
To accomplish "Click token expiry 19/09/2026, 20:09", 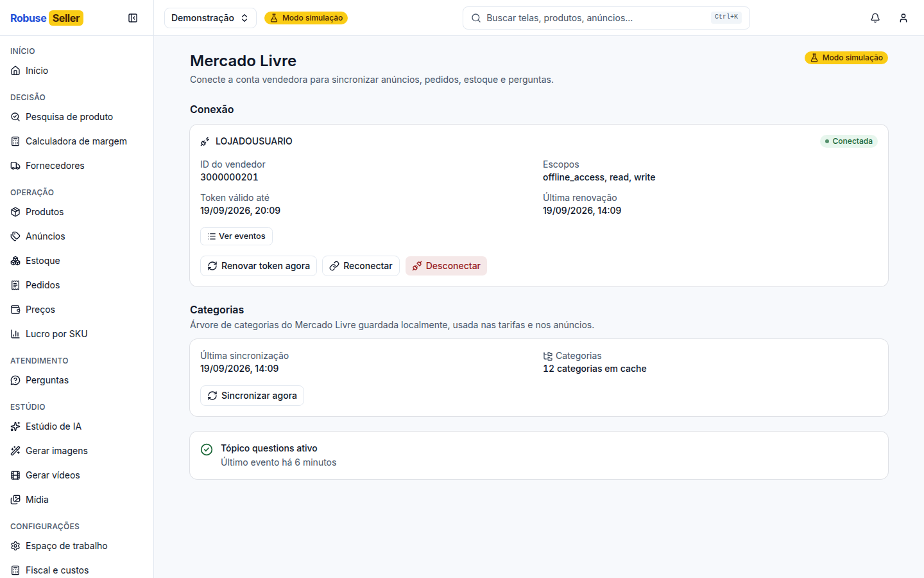I will [x=240, y=211].
